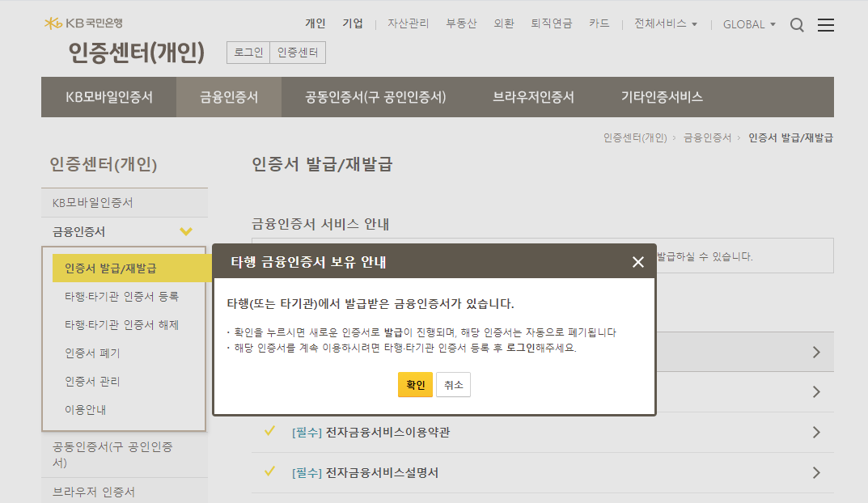
Task: Click 금융인증서 breadcrumb link
Action: [707, 137]
